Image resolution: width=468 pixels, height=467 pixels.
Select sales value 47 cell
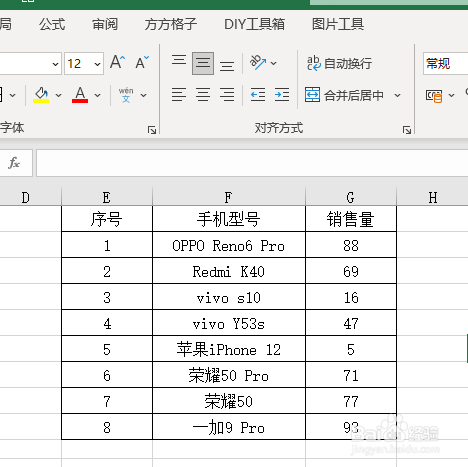tap(351, 323)
